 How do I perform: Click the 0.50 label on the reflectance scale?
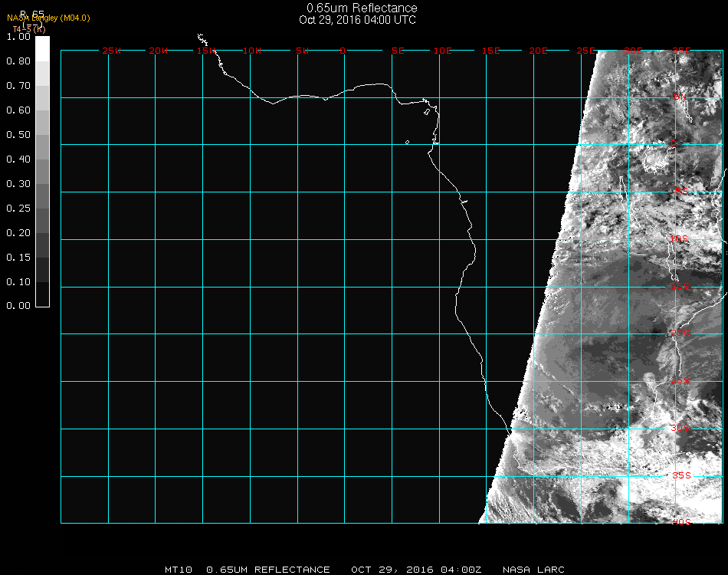pyautogui.click(x=18, y=135)
